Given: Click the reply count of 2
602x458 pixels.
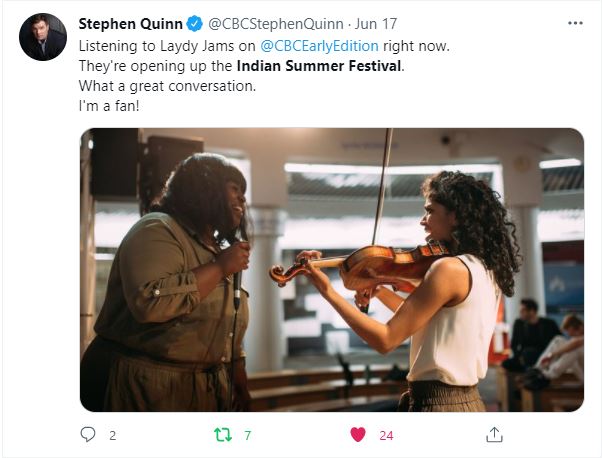Looking at the screenshot, I should [x=113, y=435].
